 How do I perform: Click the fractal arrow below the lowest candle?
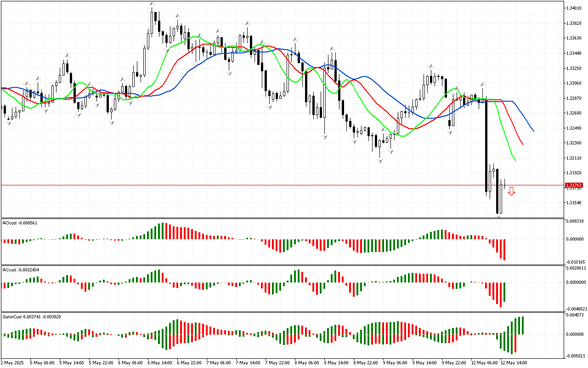pos(498,216)
